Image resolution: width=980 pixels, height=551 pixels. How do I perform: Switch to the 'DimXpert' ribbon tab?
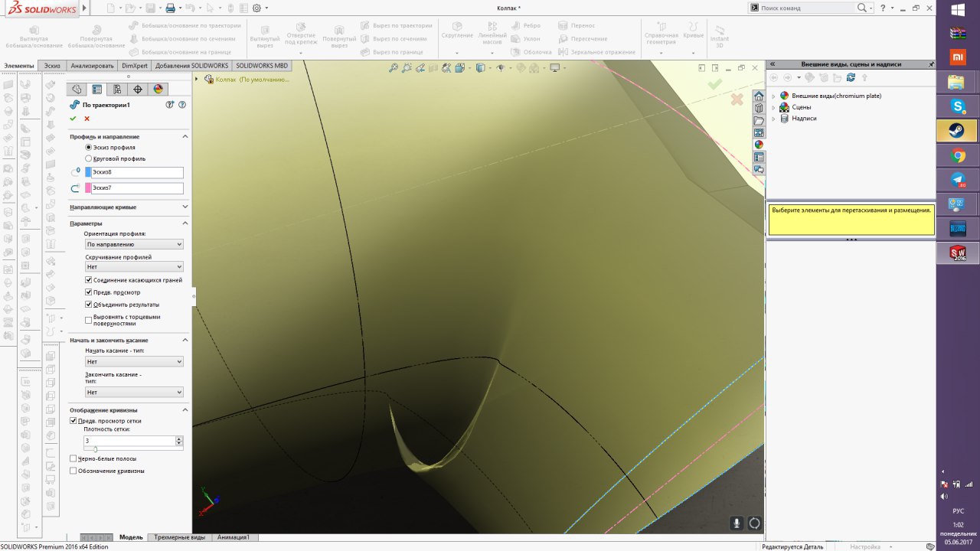(x=135, y=66)
